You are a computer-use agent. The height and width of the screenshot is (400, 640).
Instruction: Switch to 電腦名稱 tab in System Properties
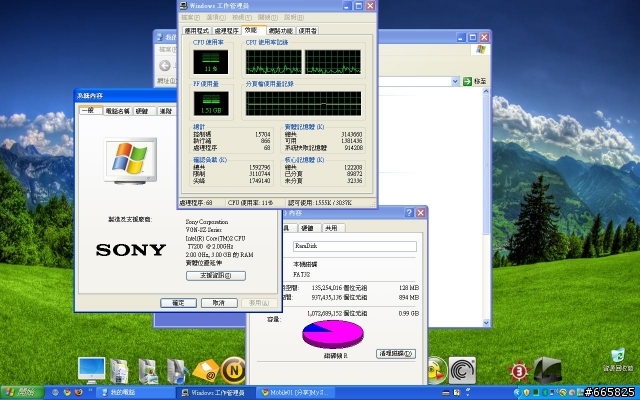(x=118, y=111)
